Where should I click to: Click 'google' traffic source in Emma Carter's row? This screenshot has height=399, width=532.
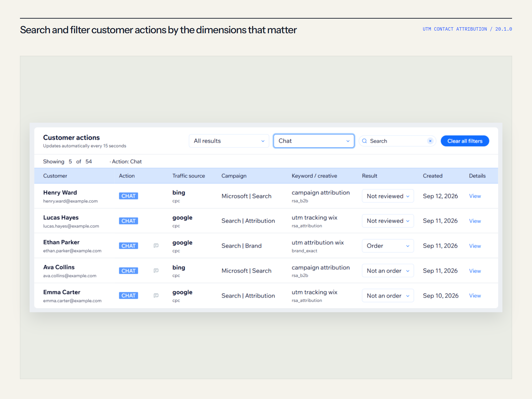pyautogui.click(x=182, y=292)
